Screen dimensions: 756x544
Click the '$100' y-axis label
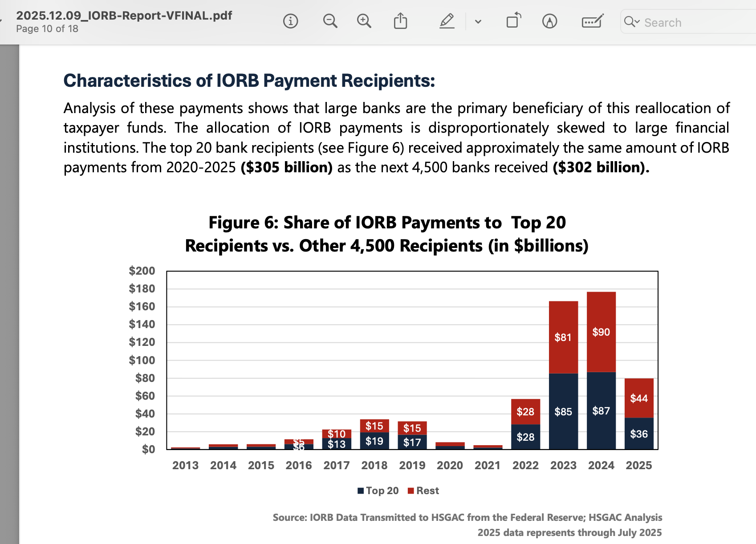(142, 360)
